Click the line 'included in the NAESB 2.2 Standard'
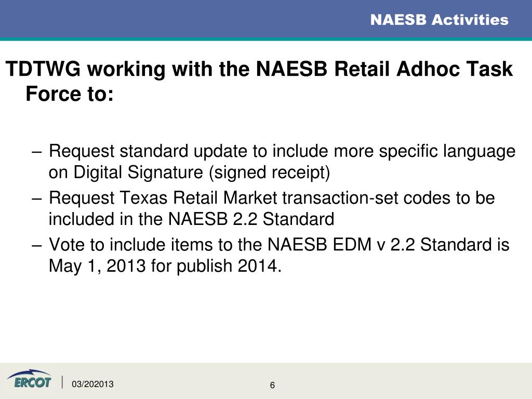This screenshot has width=532, height=399. pos(191,219)
